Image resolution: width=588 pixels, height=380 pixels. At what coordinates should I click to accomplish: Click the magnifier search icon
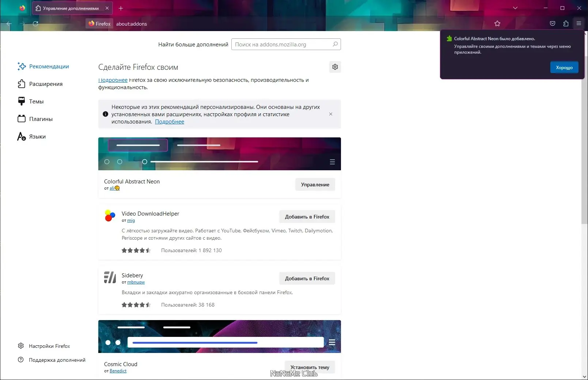point(335,44)
